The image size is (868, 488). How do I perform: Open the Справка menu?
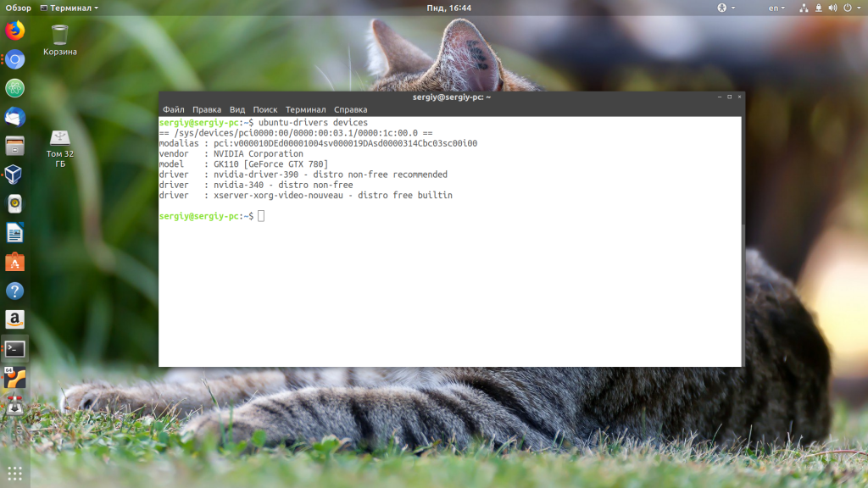[x=350, y=109]
